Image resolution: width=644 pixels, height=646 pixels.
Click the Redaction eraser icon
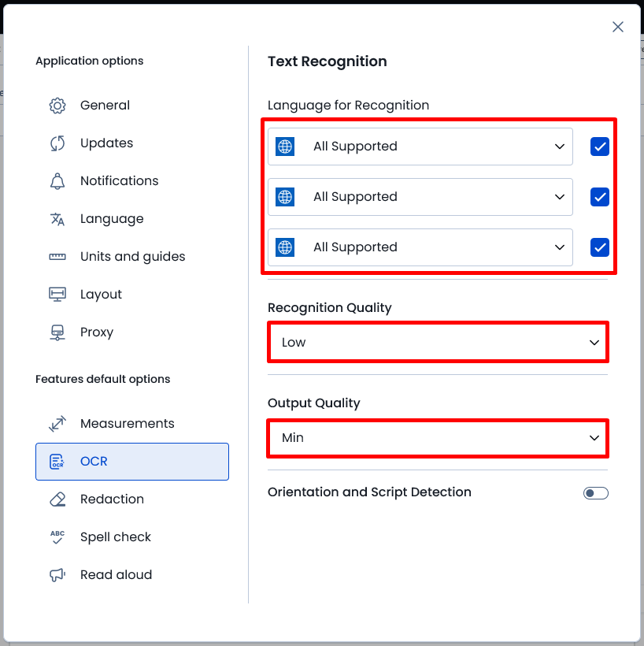pyautogui.click(x=57, y=499)
